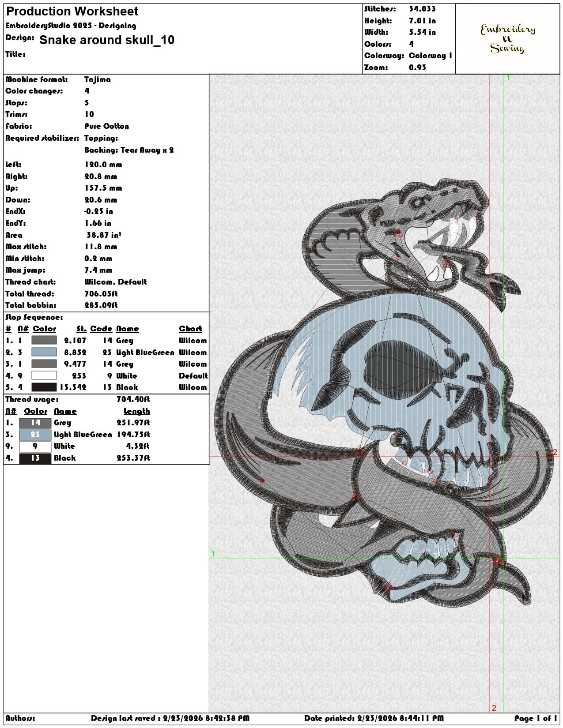Click Machine format value 'Tajima'

tap(98, 79)
